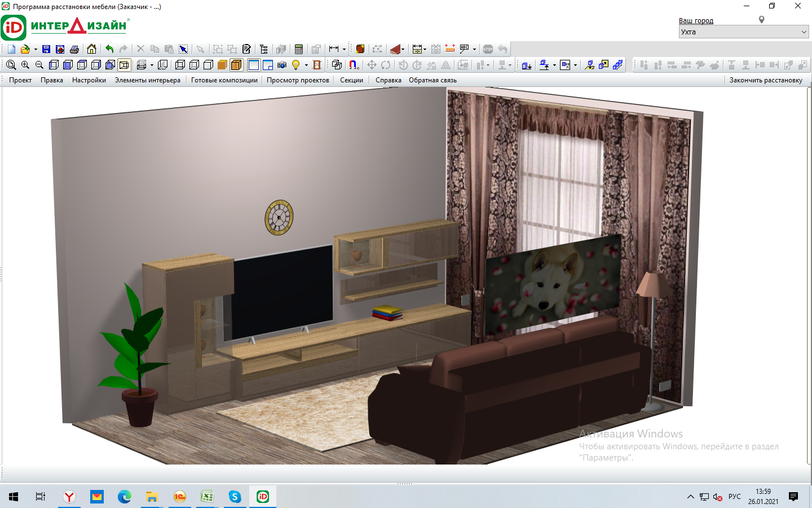Click cube with yellow arrow square icon
The width and height of the screenshot is (812, 508).
pos(603,65)
